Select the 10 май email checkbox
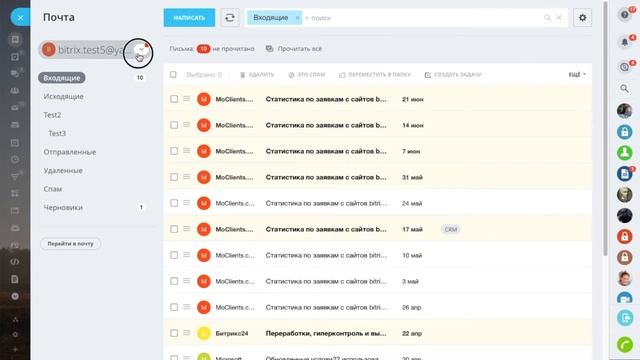Image resolution: width=640 pixels, height=360 pixels. [174, 255]
